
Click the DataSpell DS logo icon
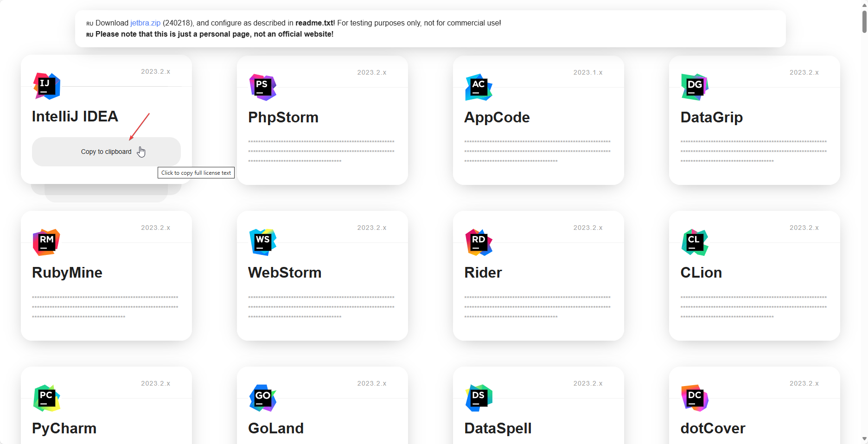coord(479,398)
